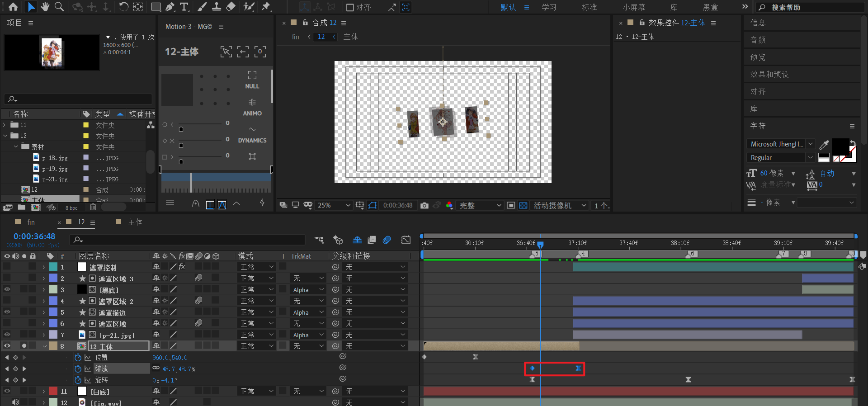Switch to 标准 workspace
The image size is (868, 406).
pyautogui.click(x=589, y=7)
